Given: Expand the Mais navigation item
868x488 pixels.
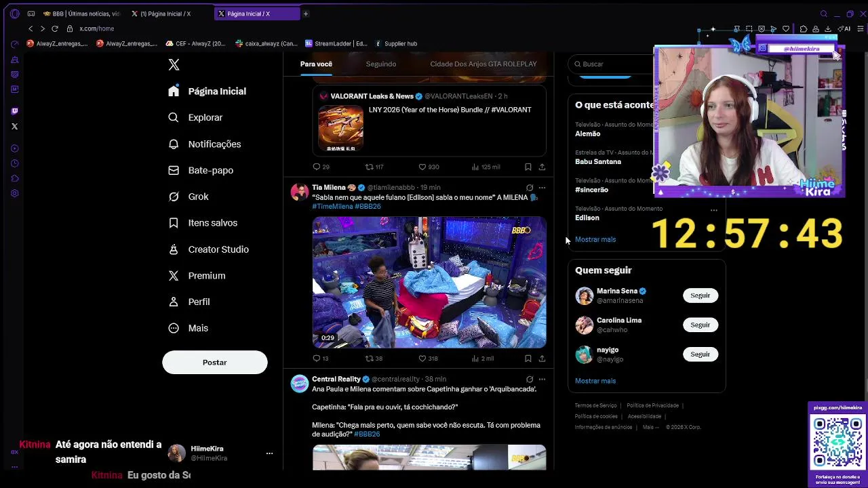Looking at the screenshot, I should click(189, 328).
